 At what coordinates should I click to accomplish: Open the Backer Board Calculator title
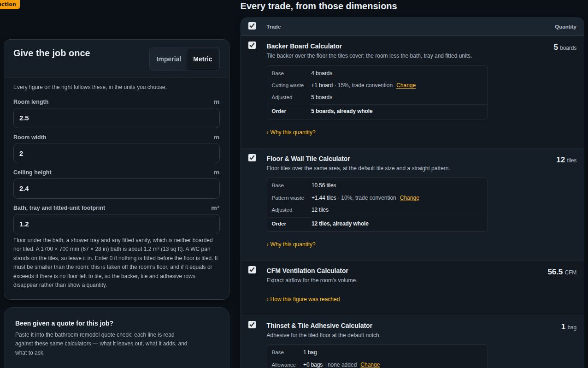coord(304,46)
